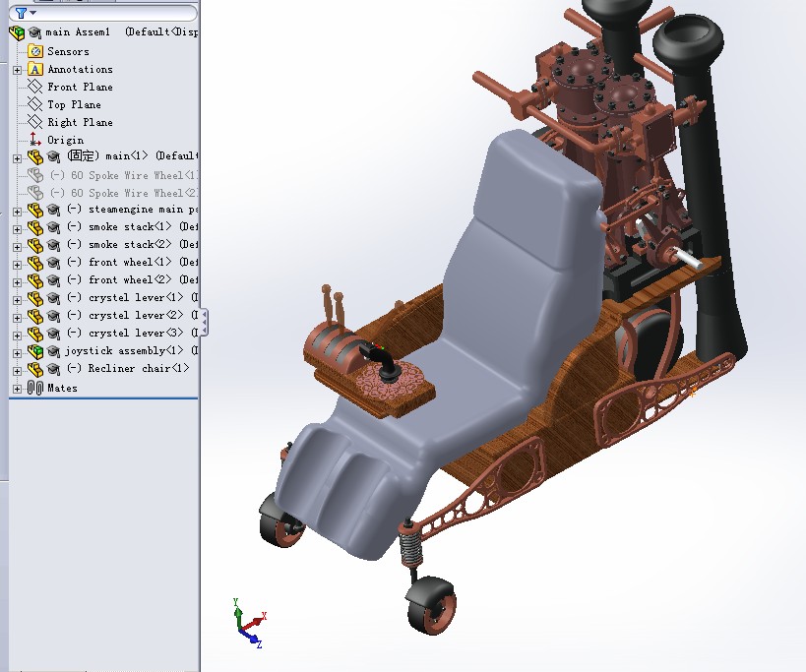Expand the Annotations node
Viewport: 806px width, 672px height.
(x=17, y=70)
